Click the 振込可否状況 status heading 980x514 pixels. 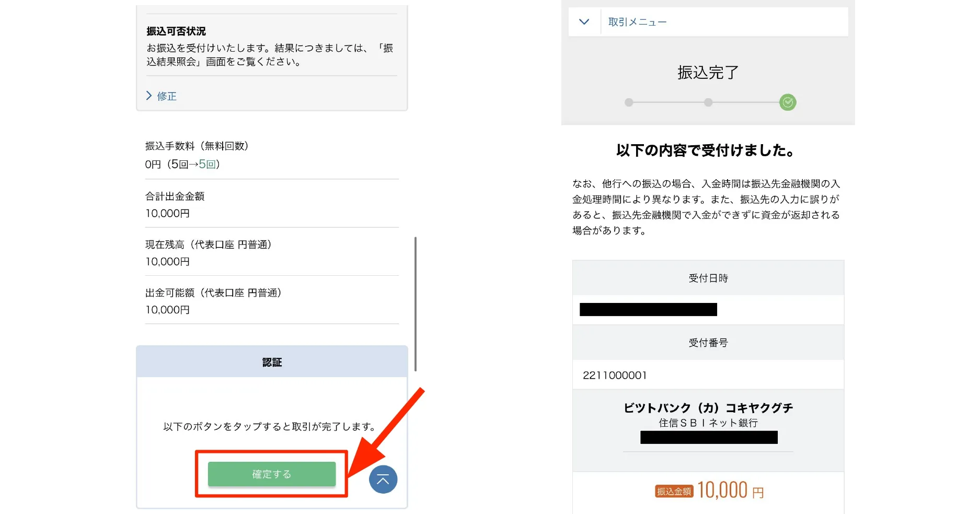[x=176, y=31]
